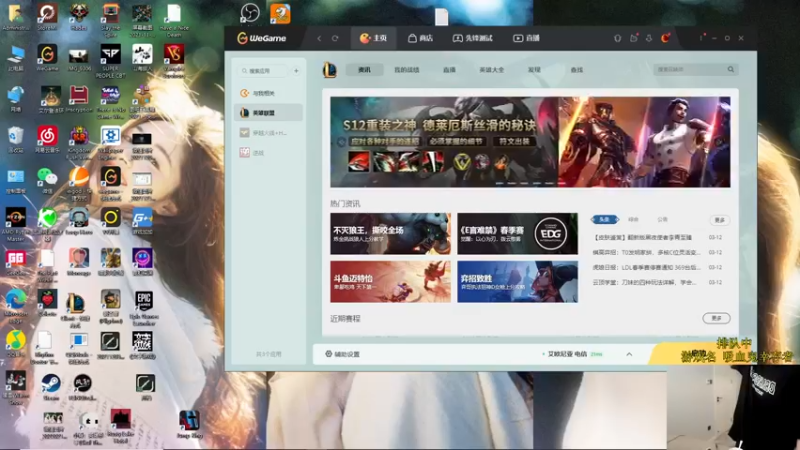Open the OBS icon at top of screen
Viewport: 800px width, 450px height.
click(x=250, y=13)
